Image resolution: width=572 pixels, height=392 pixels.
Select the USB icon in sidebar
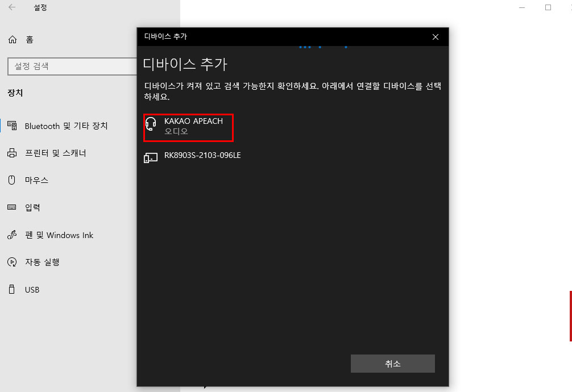click(x=12, y=290)
